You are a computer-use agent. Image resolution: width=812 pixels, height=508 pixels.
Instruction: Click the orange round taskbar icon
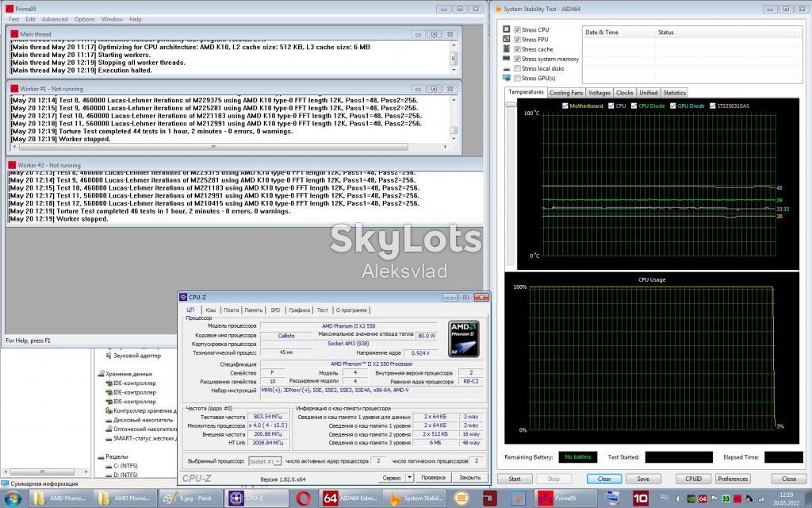461,498
